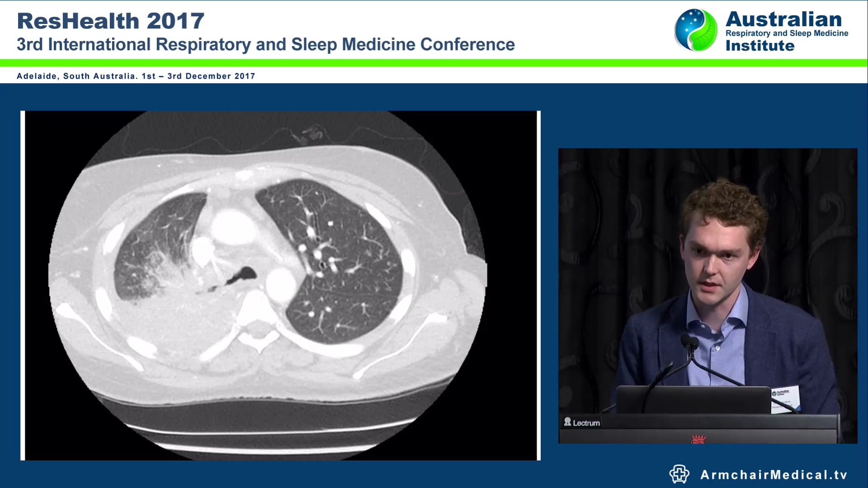Click the ArmchairMedical.tv watermark text
This screenshot has width=868, height=488.
[x=774, y=474]
